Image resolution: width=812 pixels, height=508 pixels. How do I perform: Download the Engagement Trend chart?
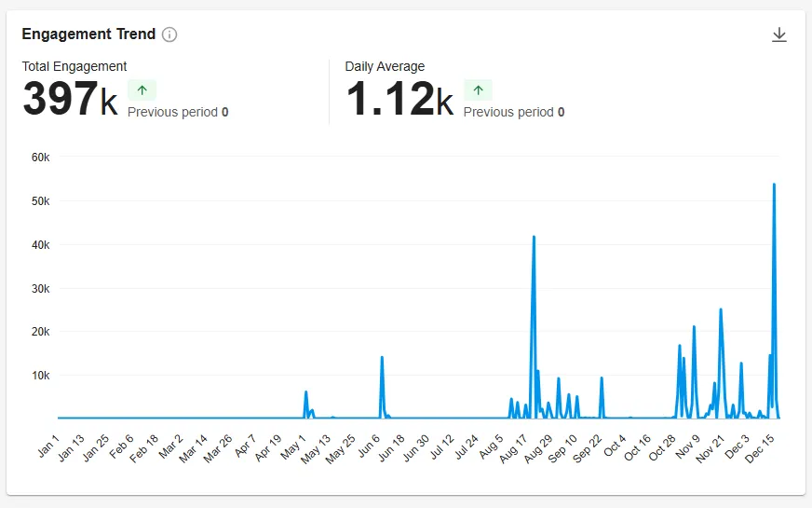[779, 34]
